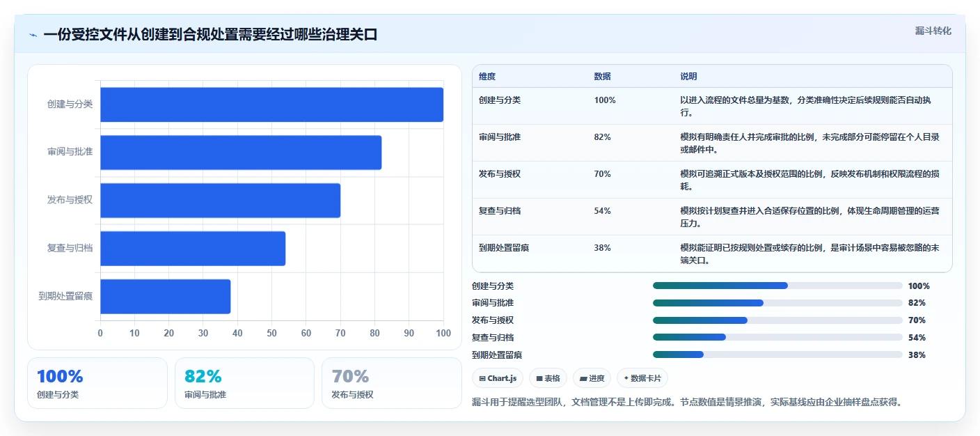
Task: Click the 复查与归档 chart axis label
Action: point(70,248)
